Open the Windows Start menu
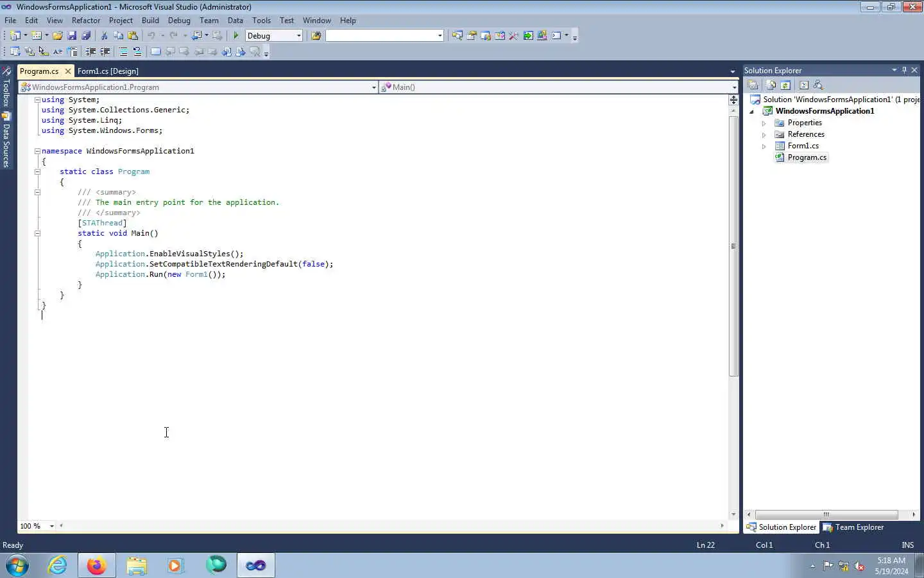This screenshot has width=924, height=578. point(17,566)
